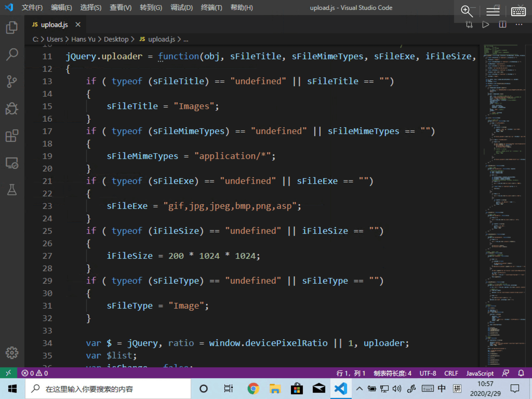Open the 编辑(E) menu
The width and height of the screenshot is (532, 399).
point(62,7)
